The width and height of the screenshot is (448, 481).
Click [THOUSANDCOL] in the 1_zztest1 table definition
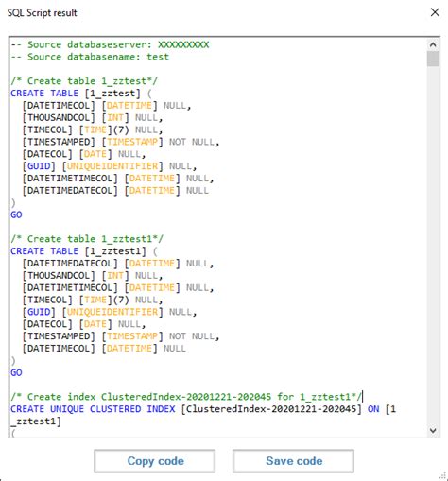point(59,276)
